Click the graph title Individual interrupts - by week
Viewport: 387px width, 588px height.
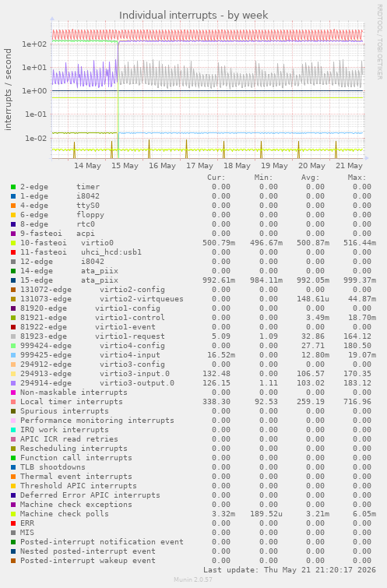193,16
